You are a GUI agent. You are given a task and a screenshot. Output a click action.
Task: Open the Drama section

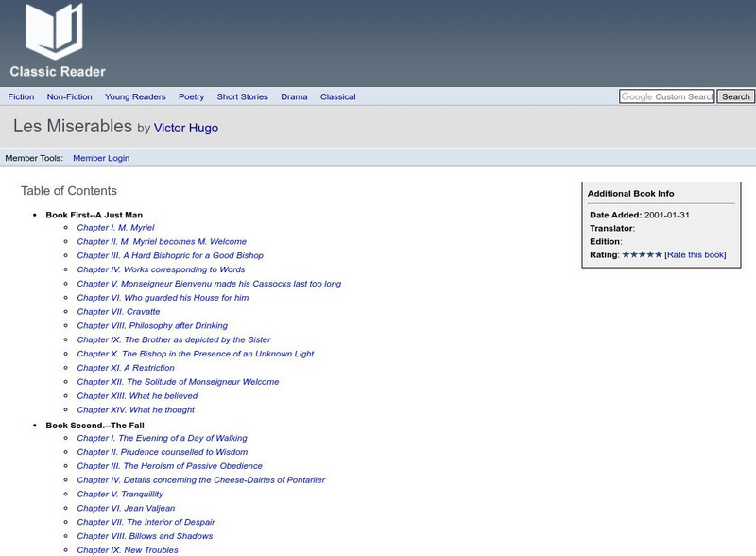pos(294,96)
